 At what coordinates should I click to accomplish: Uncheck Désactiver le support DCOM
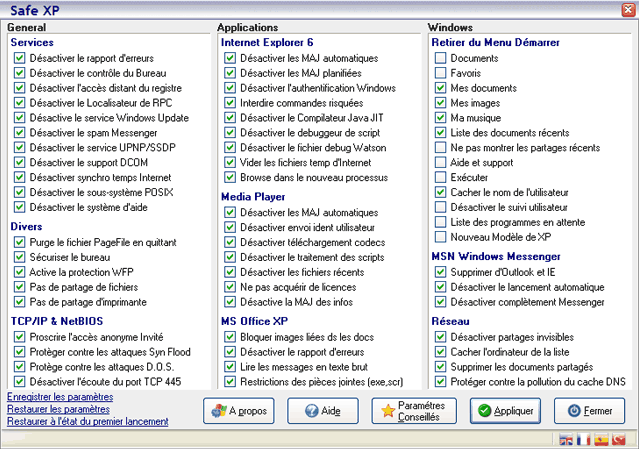[19, 162]
